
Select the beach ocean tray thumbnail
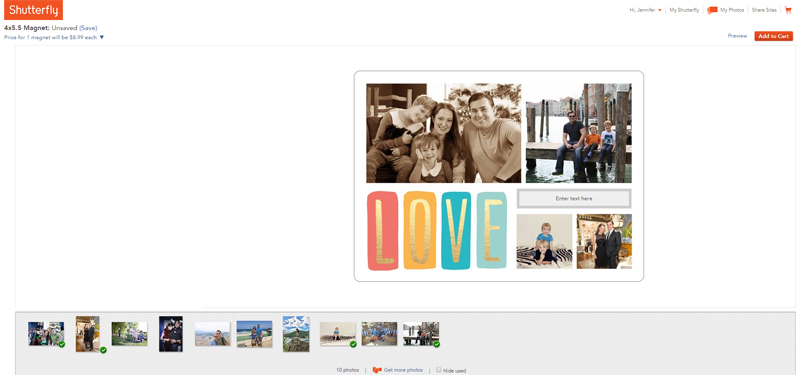[x=254, y=334]
